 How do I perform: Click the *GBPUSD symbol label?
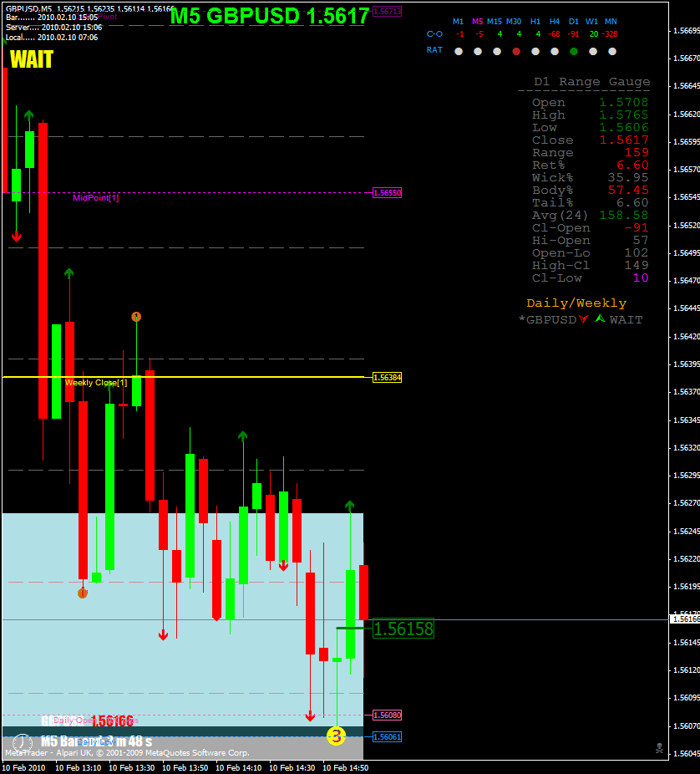click(x=547, y=320)
